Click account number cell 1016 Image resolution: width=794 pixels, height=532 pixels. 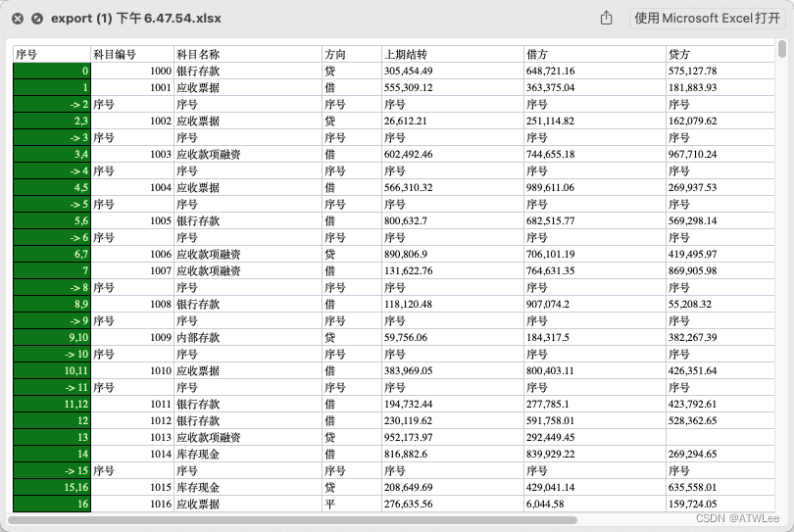tap(132, 505)
